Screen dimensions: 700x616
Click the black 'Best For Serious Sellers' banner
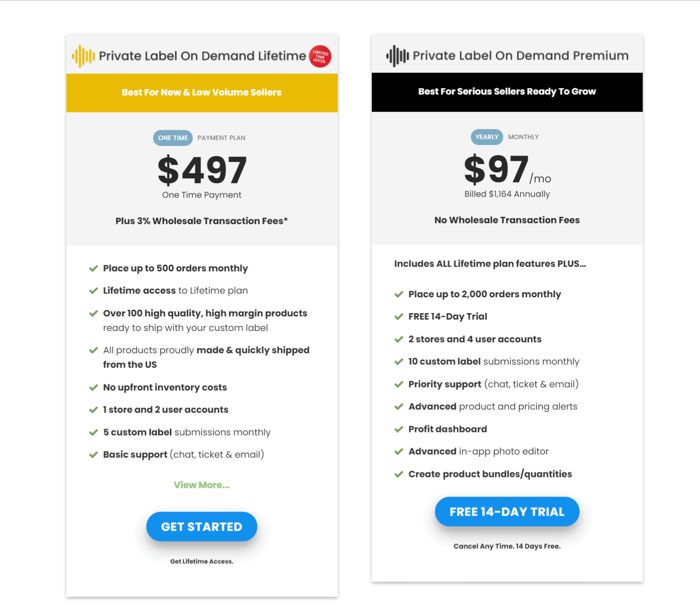coord(507,92)
